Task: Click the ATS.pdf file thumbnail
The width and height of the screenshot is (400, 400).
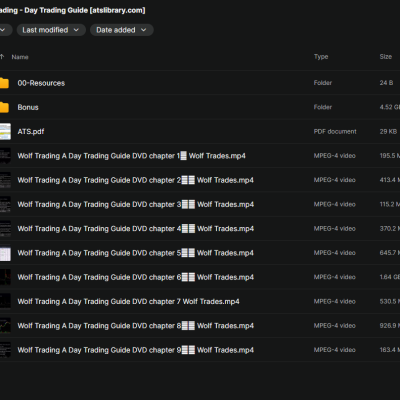Action: pos(5,131)
